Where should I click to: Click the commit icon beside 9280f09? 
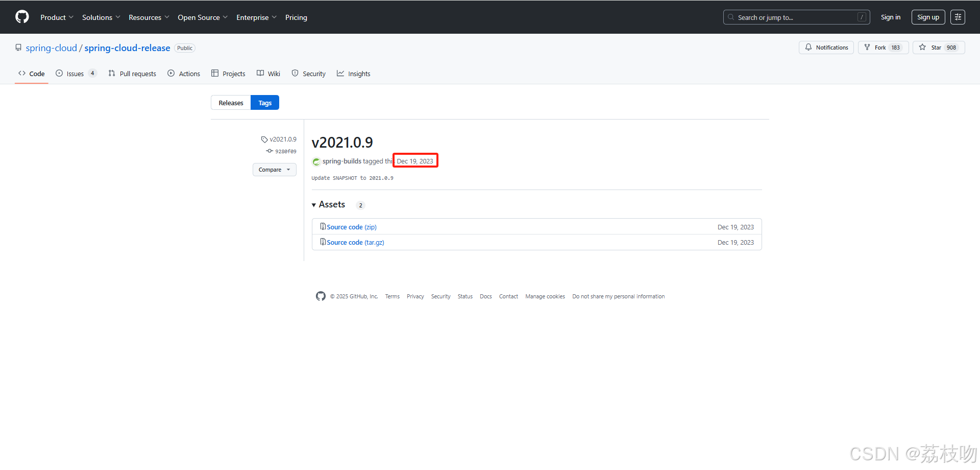pos(269,151)
